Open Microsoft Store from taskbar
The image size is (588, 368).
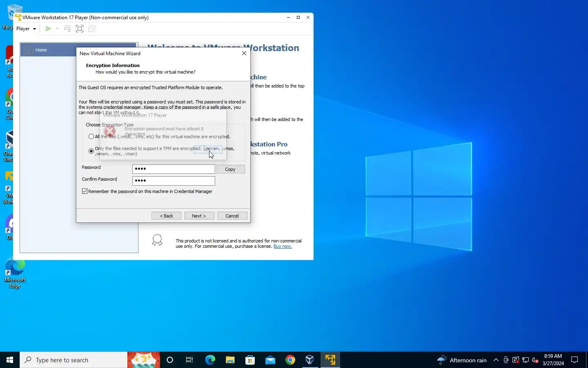click(x=250, y=360)
